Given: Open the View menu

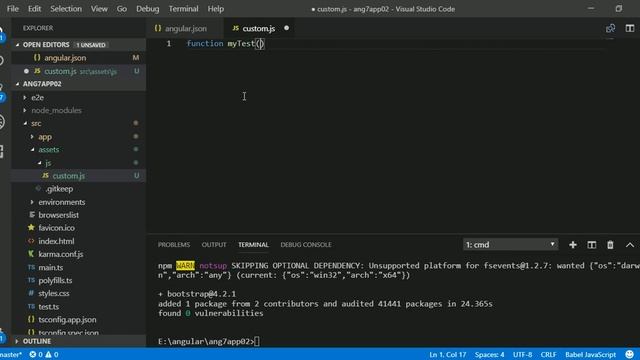Looking at the screenshot, I should click(x=99, y=9).
